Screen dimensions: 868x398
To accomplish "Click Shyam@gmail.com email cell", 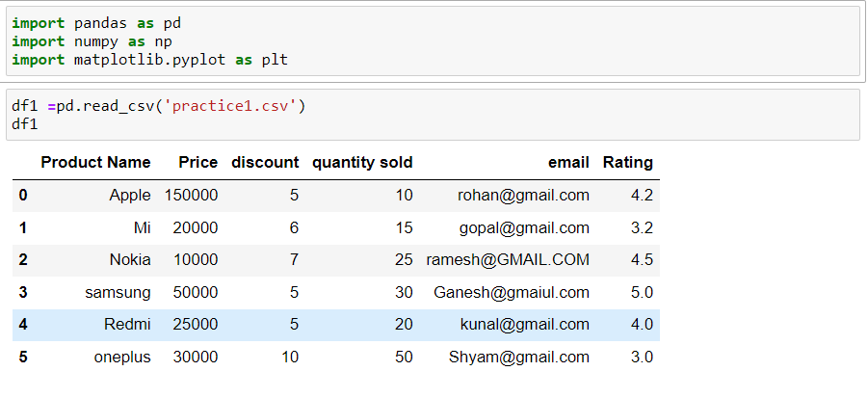I will (519, 357).
